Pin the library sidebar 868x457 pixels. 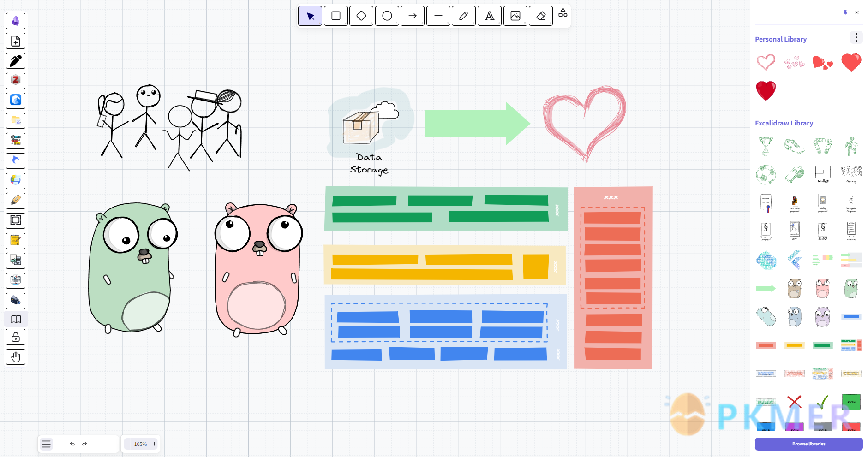coord(845,12)
